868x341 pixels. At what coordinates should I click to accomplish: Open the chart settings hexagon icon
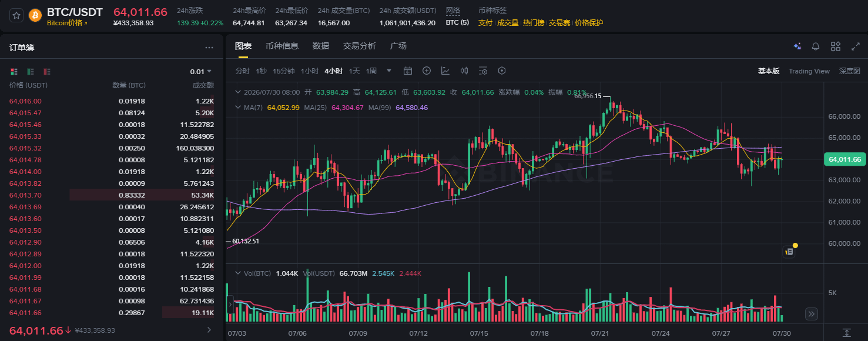[502, 71]
